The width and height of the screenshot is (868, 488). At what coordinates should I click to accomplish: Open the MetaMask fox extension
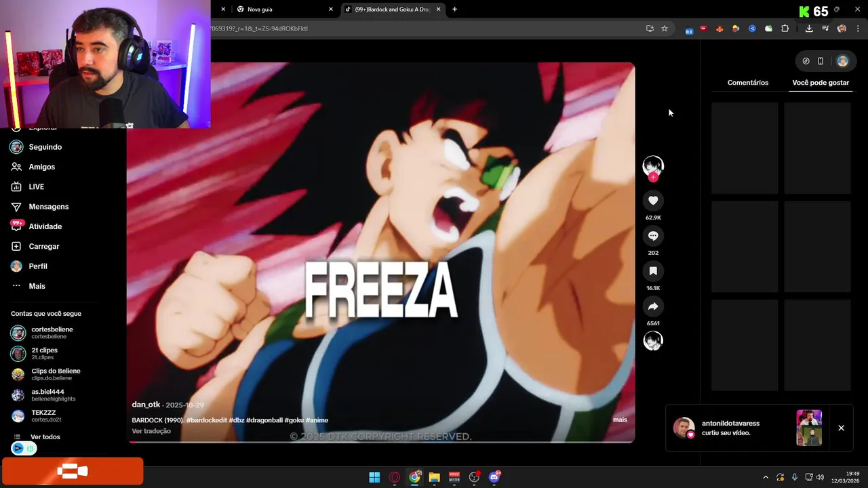[x=719, y=28]
